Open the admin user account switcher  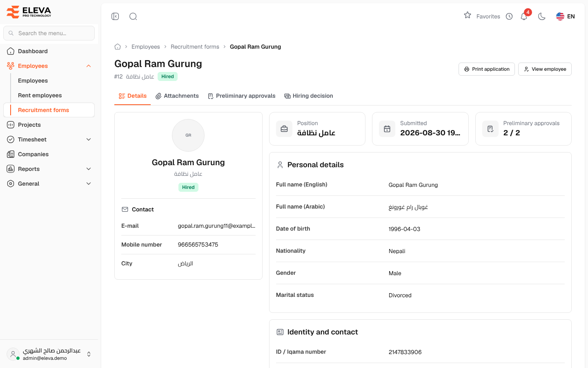49,354
